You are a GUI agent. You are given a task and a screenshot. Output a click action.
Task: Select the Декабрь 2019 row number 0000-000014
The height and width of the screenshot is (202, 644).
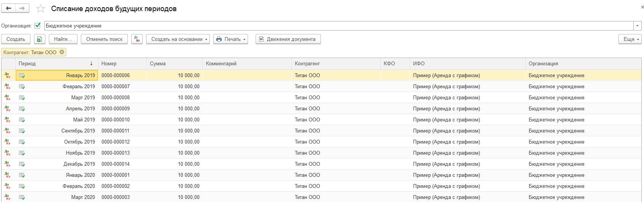click(116, 164)
